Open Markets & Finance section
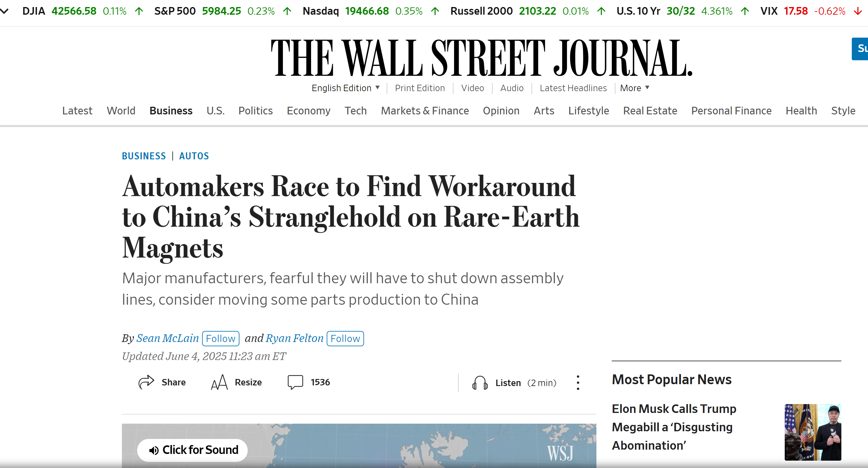This screenshot has width=868, height=468. pos(425,110)
